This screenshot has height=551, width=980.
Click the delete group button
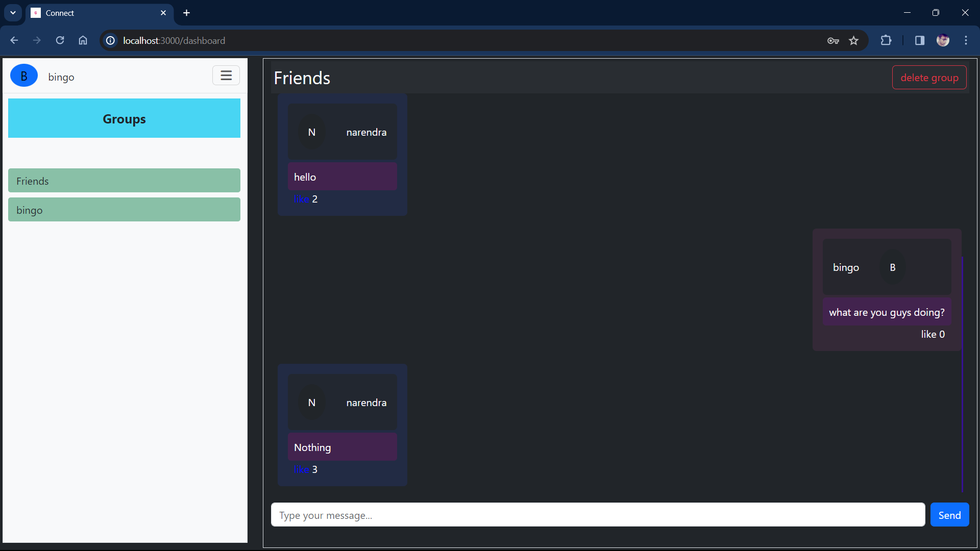point(929,78)
